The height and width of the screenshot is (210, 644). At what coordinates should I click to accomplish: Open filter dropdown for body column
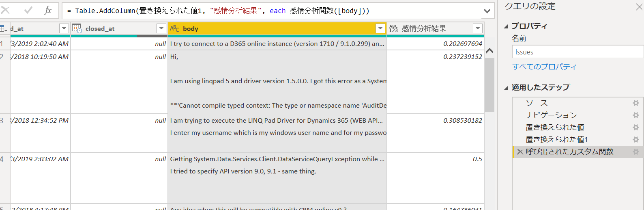[380, 28]
